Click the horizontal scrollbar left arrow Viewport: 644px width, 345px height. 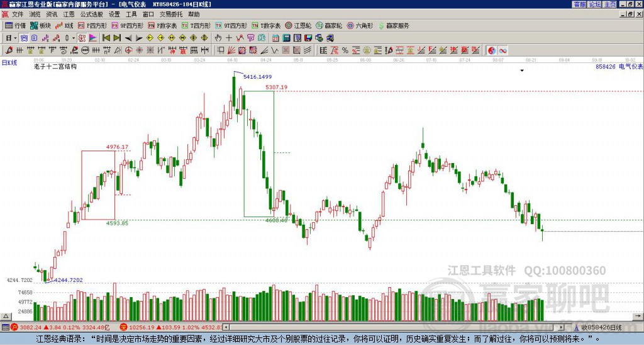pos(226,328)
